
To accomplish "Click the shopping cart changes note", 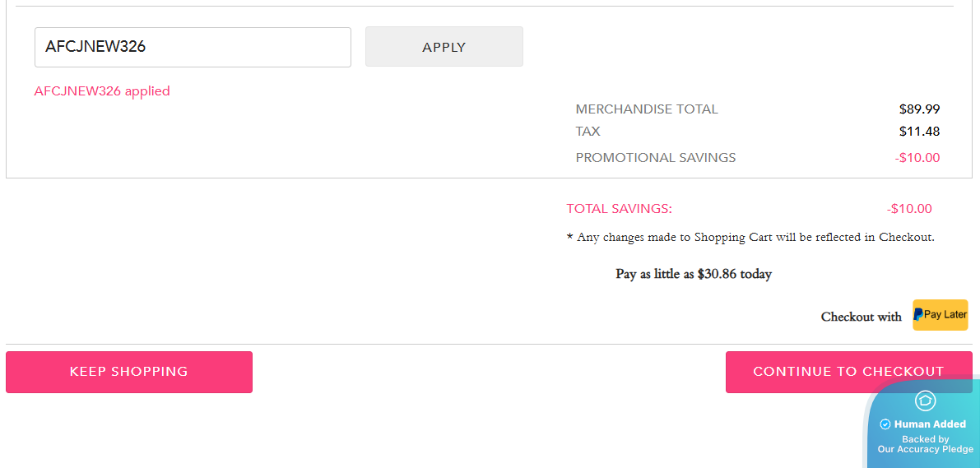I will [750, 238].
